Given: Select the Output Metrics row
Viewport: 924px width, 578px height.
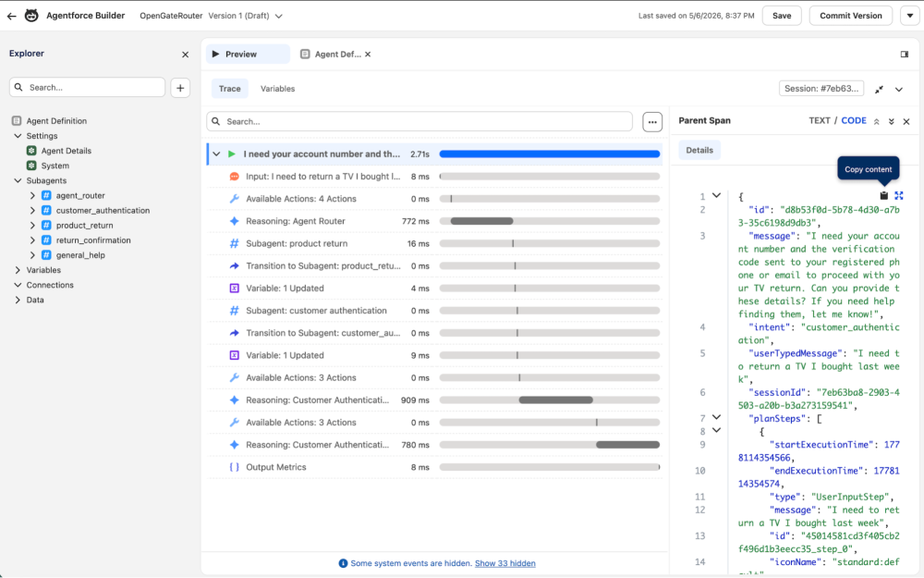Looking at the screenshot, I should click(x=434, y=467).
